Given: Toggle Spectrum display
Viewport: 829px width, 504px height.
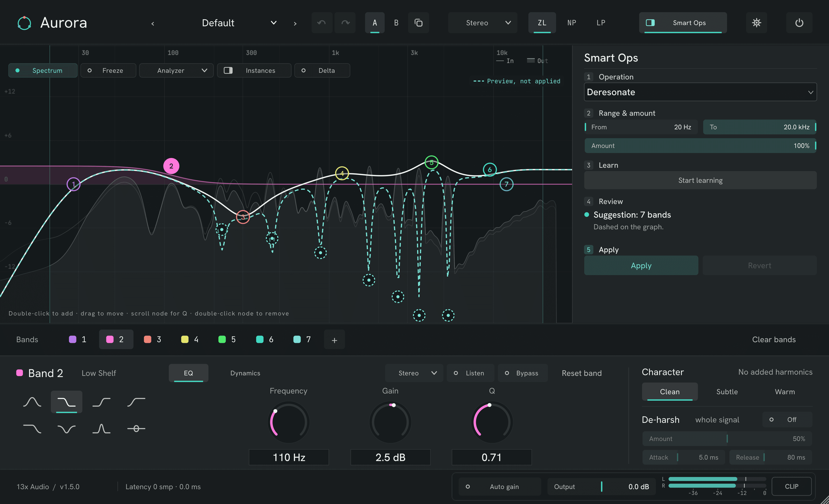Looking at the screenshot, I should point(43,71).
